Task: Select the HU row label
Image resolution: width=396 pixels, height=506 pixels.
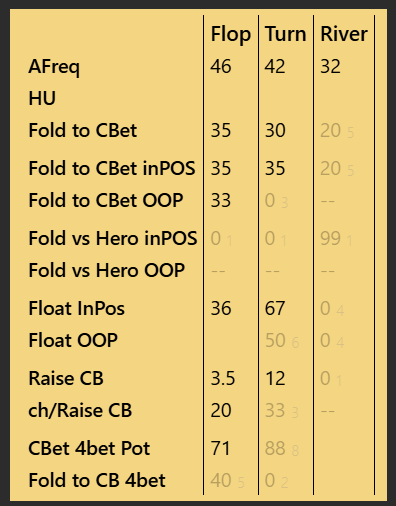Action: tap(42, 98)
